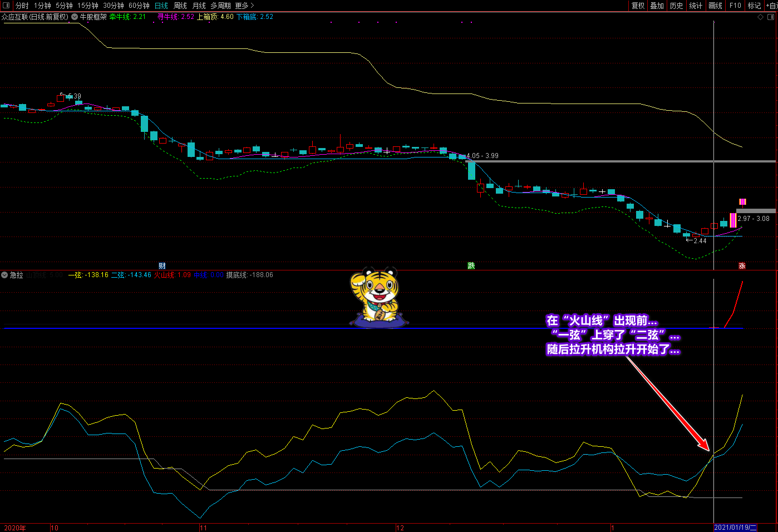Click the red 涨 marker icon
The width and height of the screenshot is (778, 532).
742,265
